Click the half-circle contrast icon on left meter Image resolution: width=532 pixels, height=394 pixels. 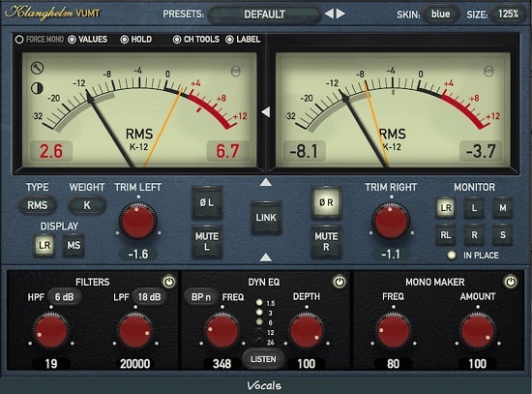pyautogui.click(x=37, y=88)
